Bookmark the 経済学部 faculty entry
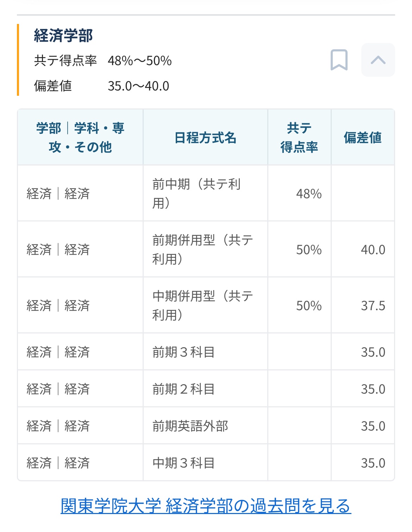412x532 pixels. [x=339, y=60]
